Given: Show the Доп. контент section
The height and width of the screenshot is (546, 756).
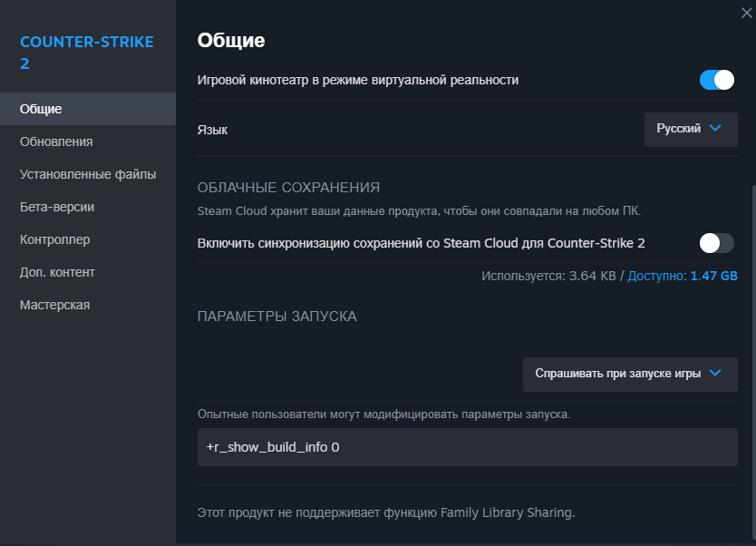Looking at the screenshot, I should (57, 272).
